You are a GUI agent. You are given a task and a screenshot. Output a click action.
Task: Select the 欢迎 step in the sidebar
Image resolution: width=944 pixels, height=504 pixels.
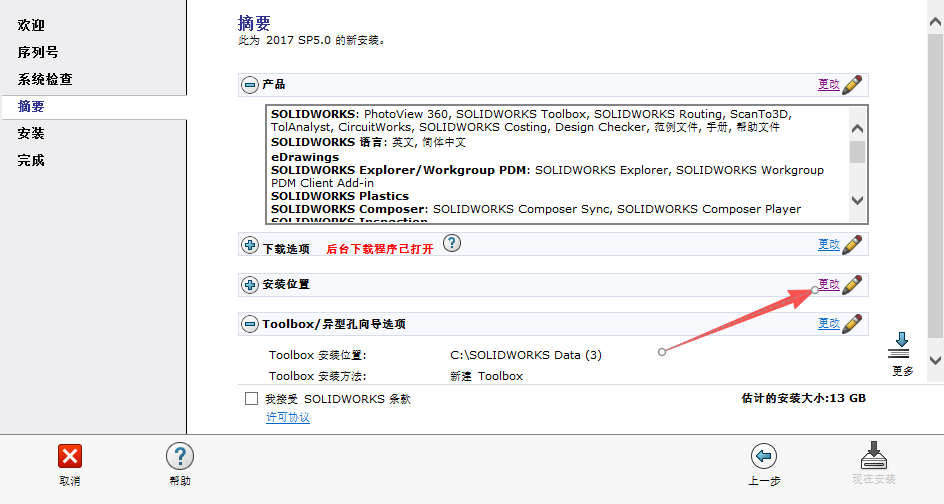(31, 25)
